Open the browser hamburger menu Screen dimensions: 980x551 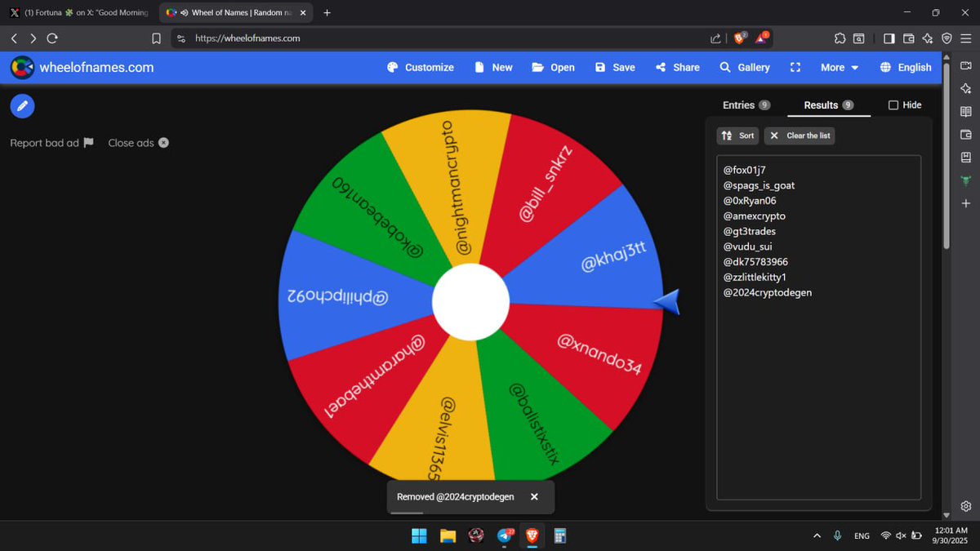pyautogui.click(x=966, y=38)
